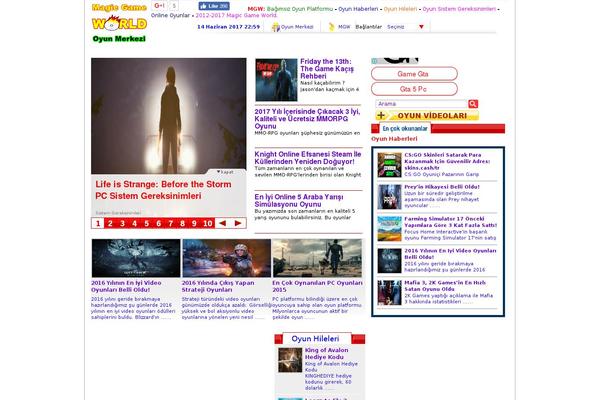The height and width of the screenshot is (400, 600).
Task: Click the strategy games card image
Action: click(x=227, y=258)
